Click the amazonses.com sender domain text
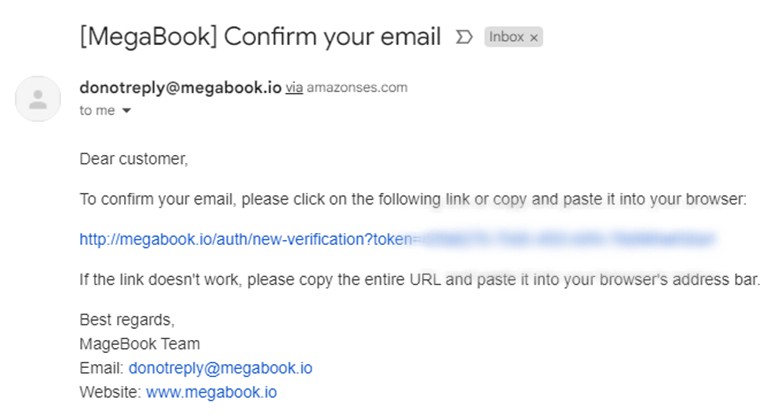The width and height of the screenshot is (779, 419). (x=357, y=87)
